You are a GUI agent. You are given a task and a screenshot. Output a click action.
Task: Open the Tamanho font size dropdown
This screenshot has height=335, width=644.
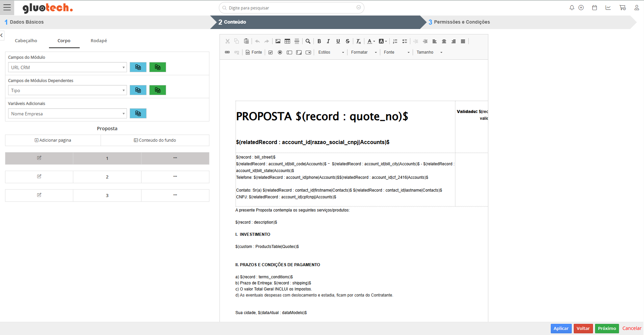429,52
